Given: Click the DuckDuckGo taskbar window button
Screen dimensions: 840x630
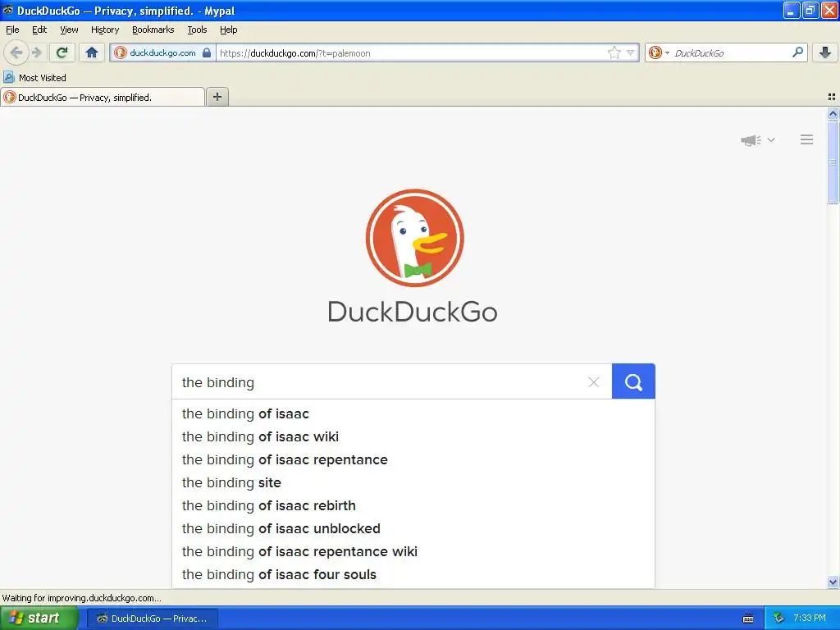Looking at the screenshot, I should pyautogui.click(x=152, y=619).
